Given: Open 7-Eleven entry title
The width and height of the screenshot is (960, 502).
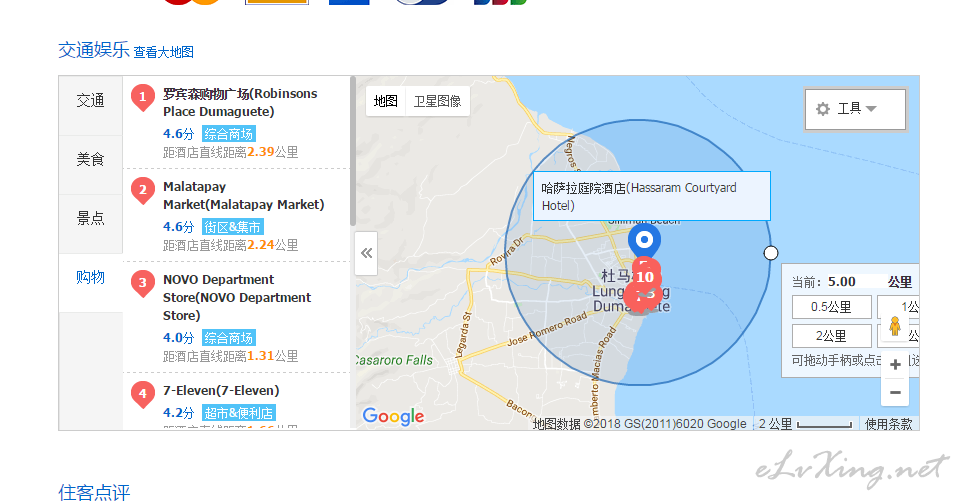Looking at the screenshot, I should (221, 391).
